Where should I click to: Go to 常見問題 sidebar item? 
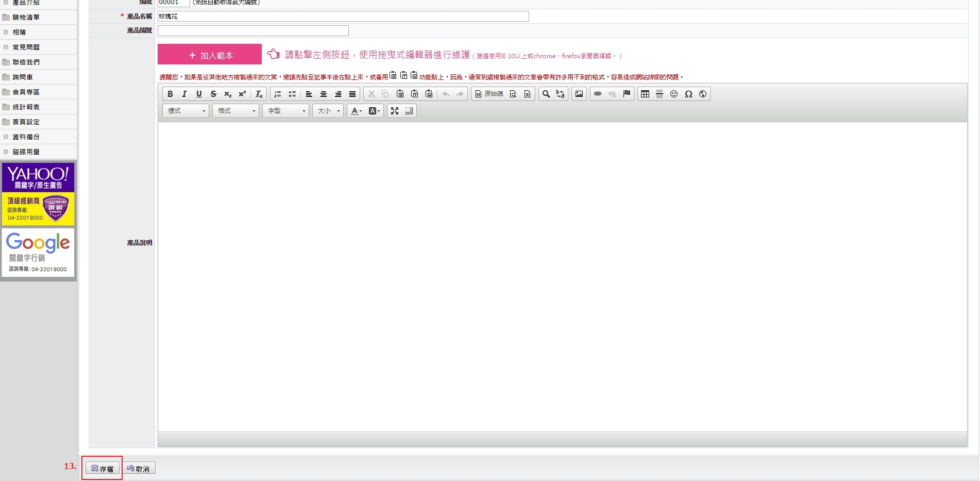click(26, 47)
